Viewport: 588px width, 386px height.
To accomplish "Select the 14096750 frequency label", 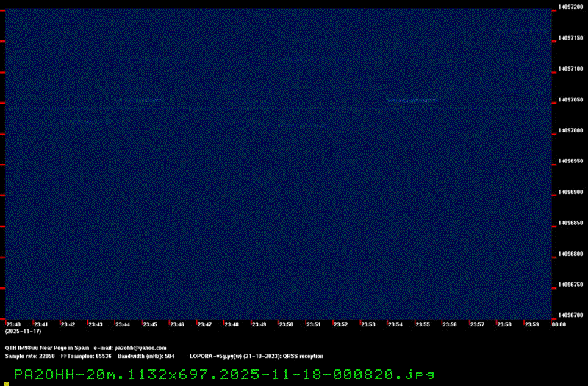I will tap(571, 285).
